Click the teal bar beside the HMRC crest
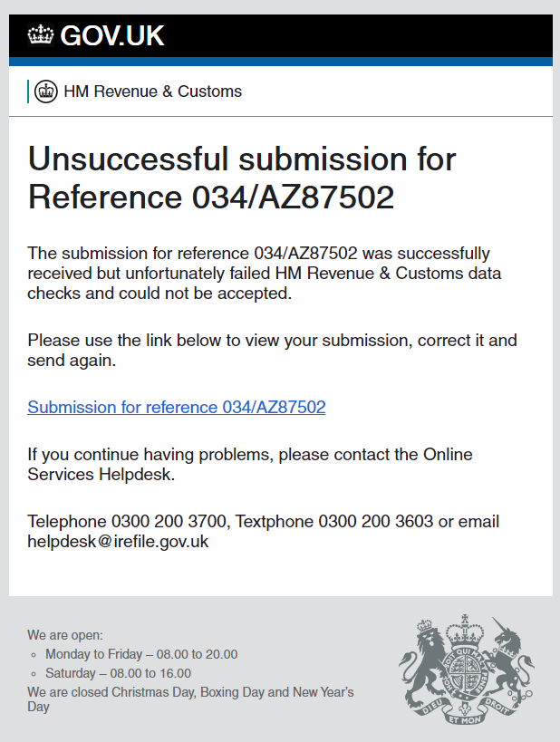This screenshot has height=742, width=560. point(28,92)
